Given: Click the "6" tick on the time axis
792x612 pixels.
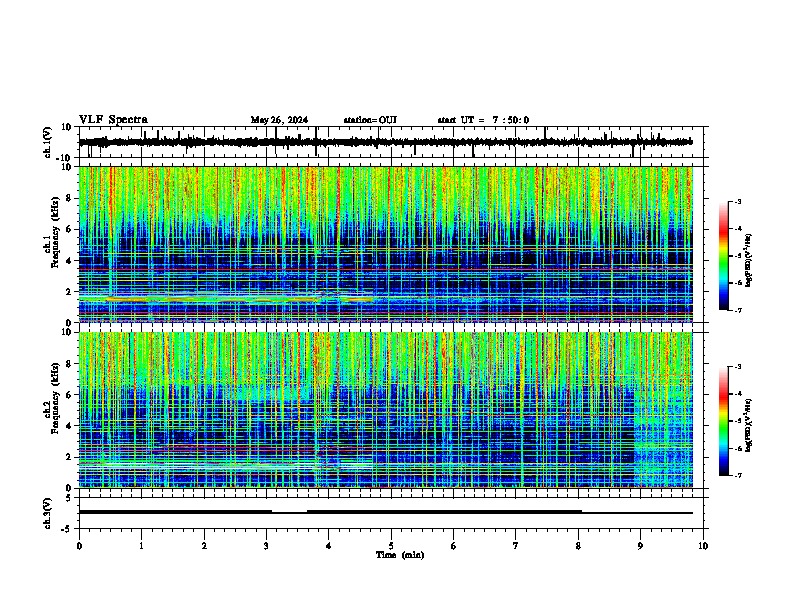Looking at the screenshot, I should click(x=453, y=546).
